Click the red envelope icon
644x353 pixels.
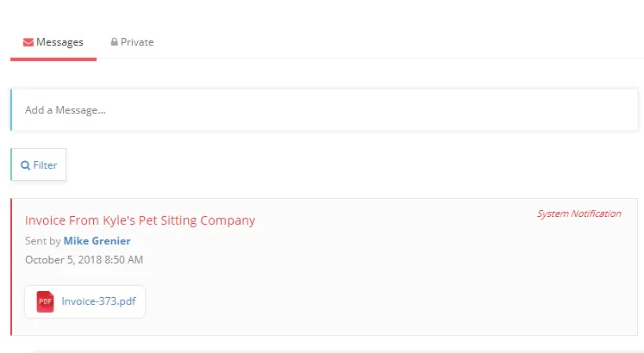[x=28, y=42]
